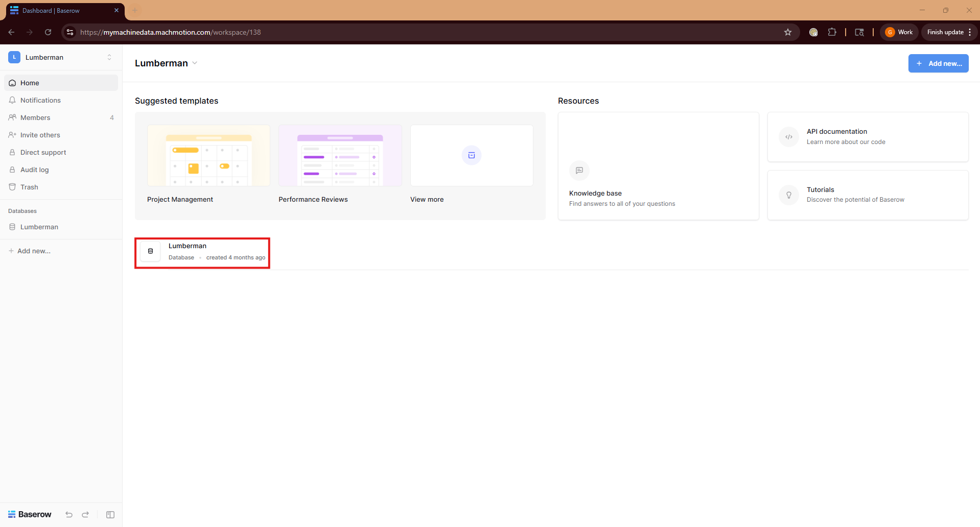Click the blue Add new... button

point(938,63)
